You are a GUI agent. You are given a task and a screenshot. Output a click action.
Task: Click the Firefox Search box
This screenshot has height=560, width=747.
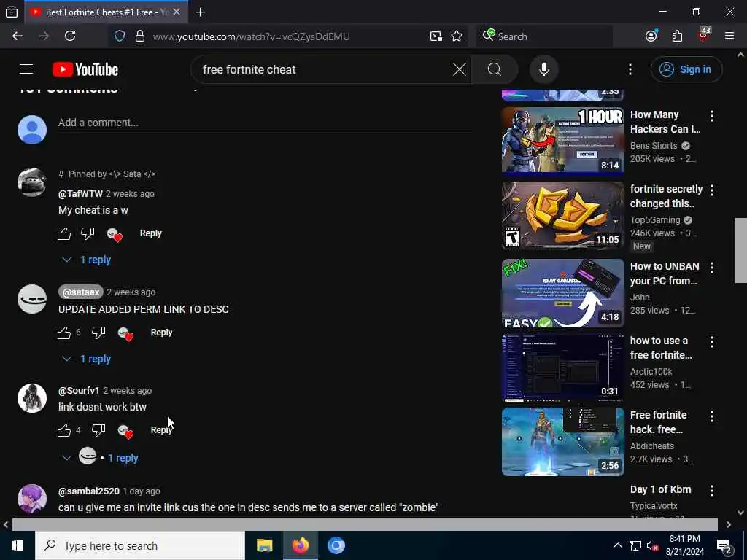pyautogui.click(x=544, y=36)
